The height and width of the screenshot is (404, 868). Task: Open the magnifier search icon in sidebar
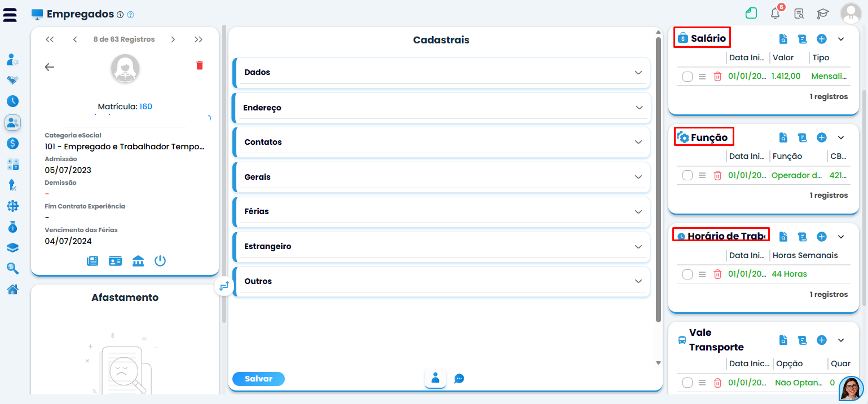click(x=12, y=269)
